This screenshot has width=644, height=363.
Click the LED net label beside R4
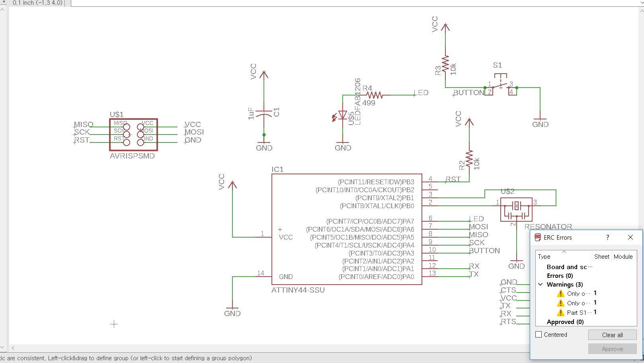pos(422,92)
